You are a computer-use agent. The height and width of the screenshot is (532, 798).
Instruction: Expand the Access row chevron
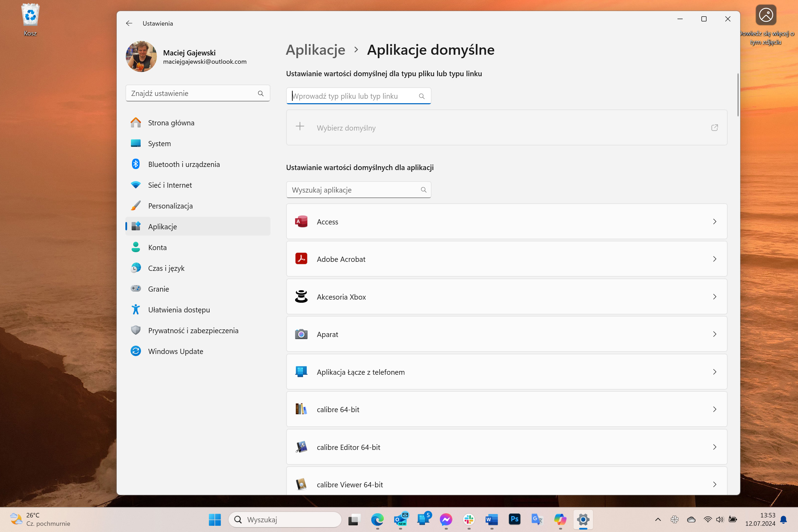(x=715, y=222)
